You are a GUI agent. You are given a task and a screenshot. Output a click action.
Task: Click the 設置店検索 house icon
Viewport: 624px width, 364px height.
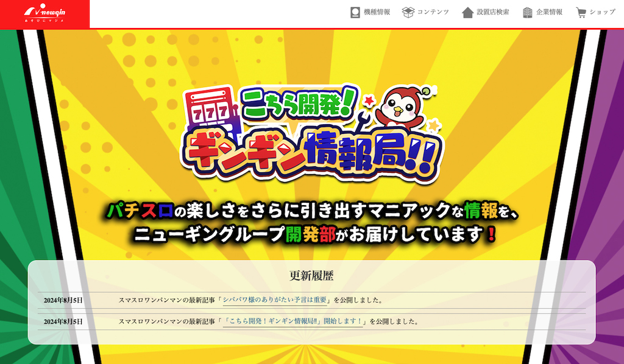(x=467, y=12)
